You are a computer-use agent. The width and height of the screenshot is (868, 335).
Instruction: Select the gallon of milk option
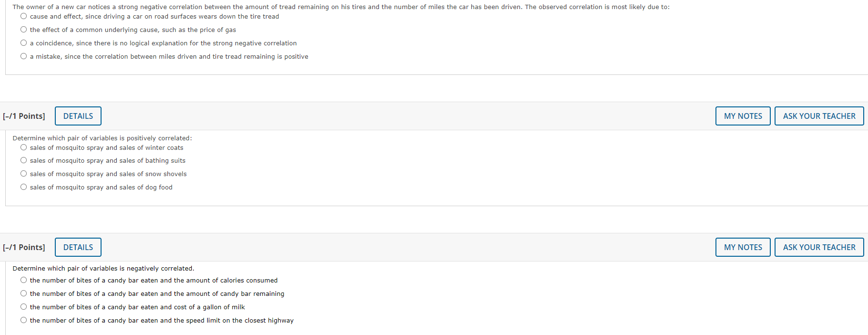pyautogui.click(x=23, y=306)
